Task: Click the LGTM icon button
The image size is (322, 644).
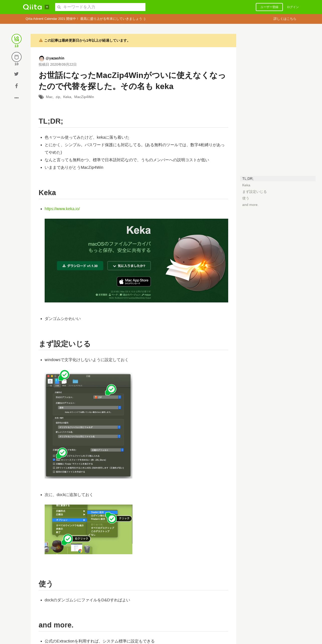Action: [x=17, y=39]
